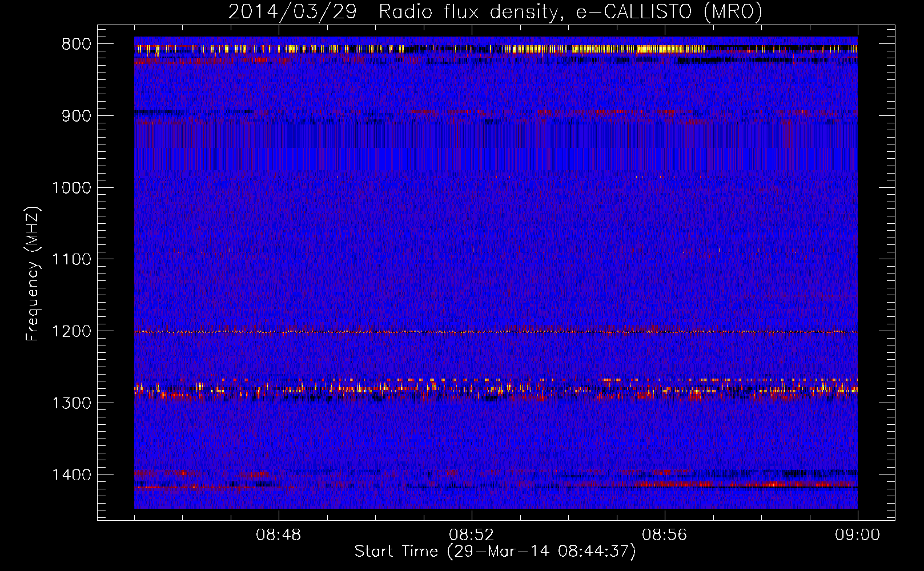
Task: Click the 1100 frequency tick label
Action: [x=72, y=259]
